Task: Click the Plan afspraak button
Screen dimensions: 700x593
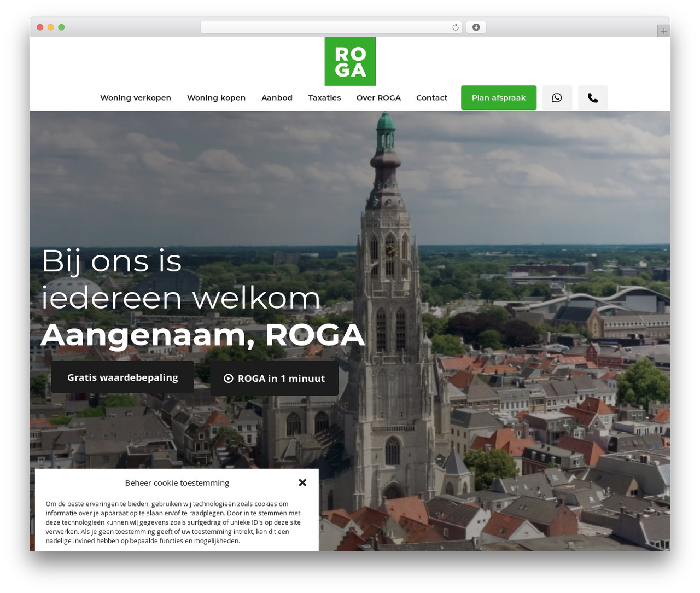Action: [499, 98]
